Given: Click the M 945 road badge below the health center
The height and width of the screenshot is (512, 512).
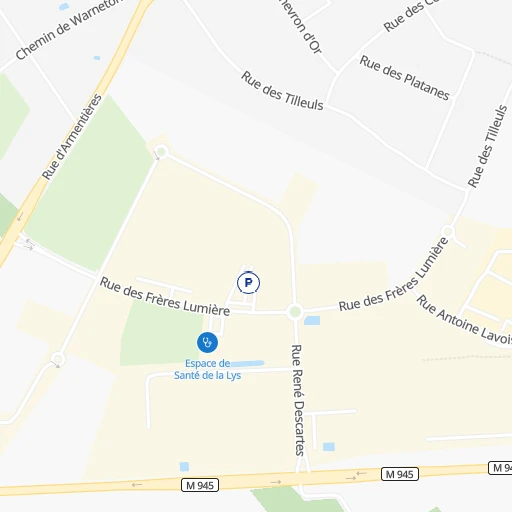Looking at the screenshot, I should click(200, 485).
